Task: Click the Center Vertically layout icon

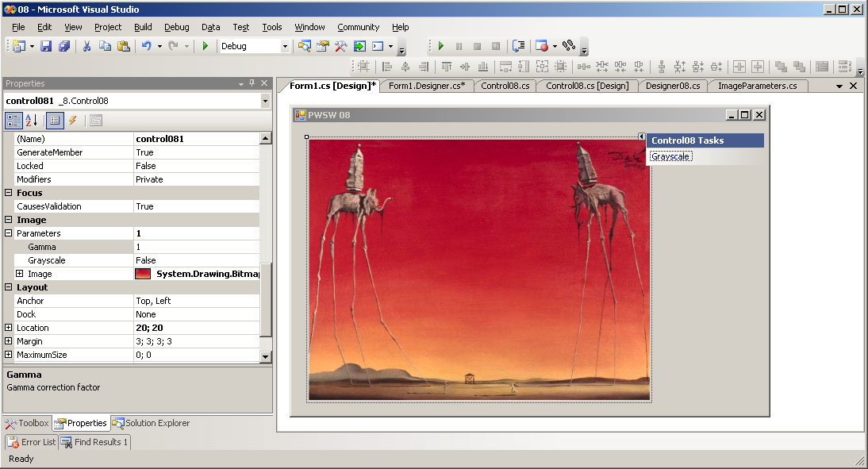Action: coord(757,67)
